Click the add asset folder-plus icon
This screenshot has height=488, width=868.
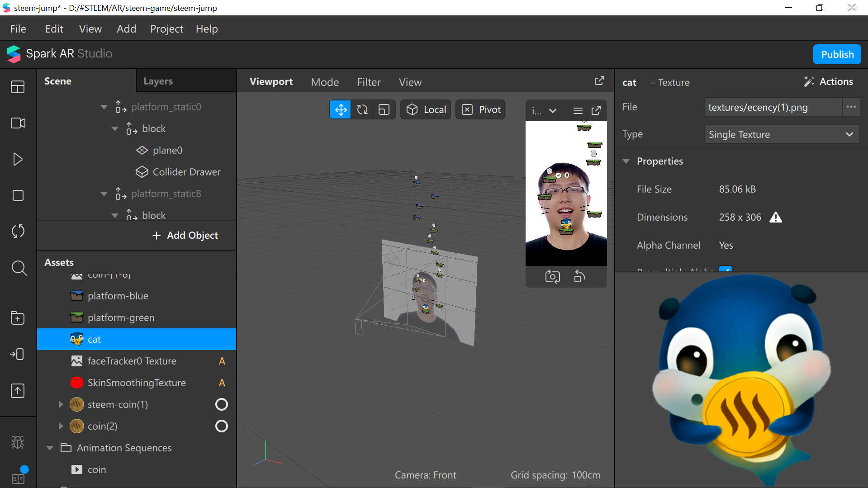[18, 318]
